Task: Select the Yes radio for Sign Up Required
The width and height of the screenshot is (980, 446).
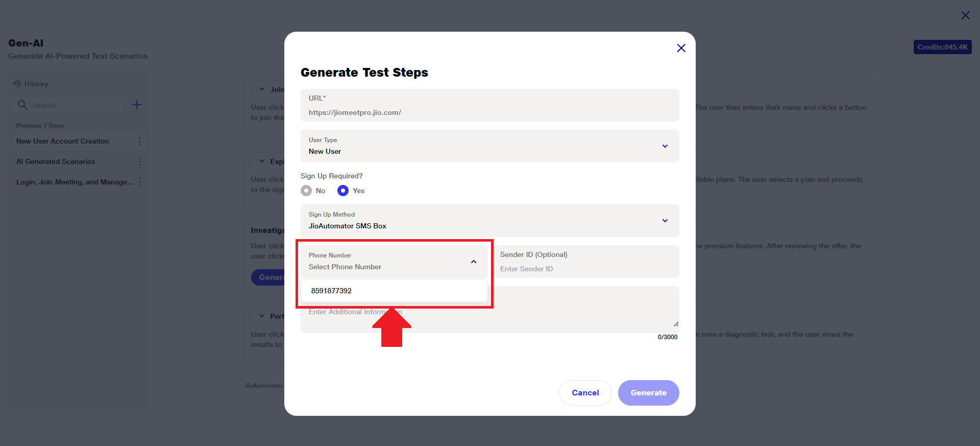Action: click(343, 191)
